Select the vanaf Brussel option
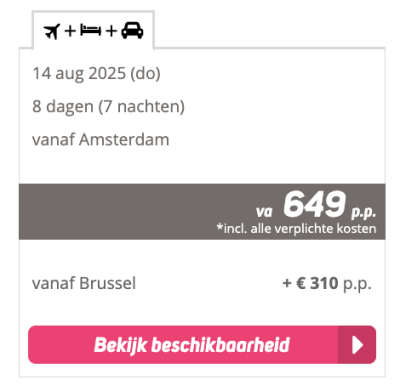The height and width of the screenshot is (391, 400). point(84,284)
